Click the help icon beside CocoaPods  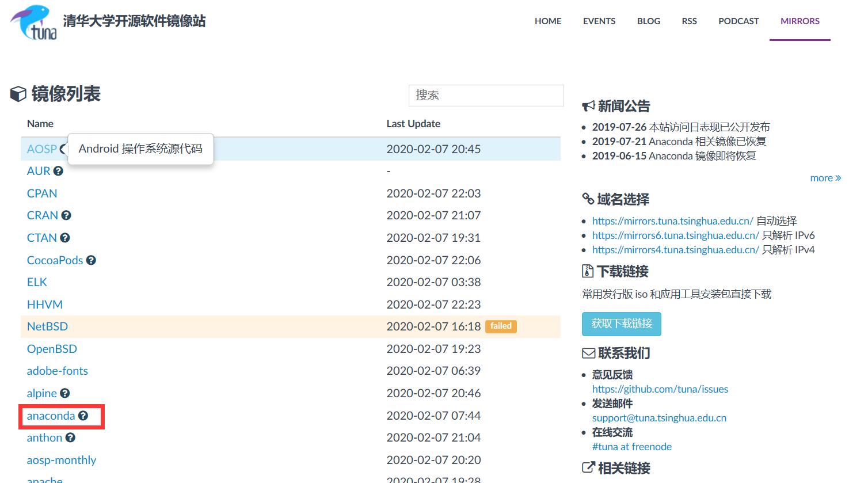tap(91, 260)
